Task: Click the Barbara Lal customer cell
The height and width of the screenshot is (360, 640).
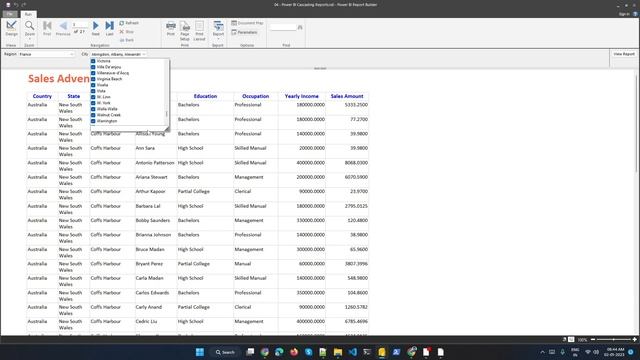Action: [x=156, y=209]
